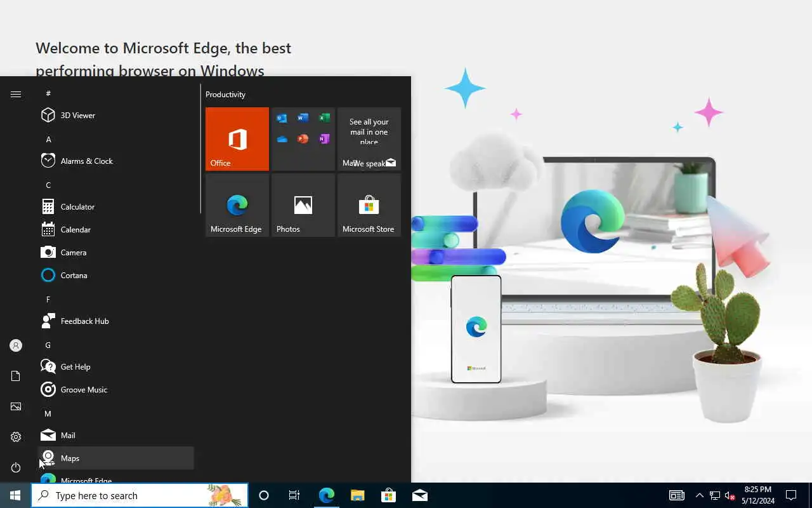Viewport: 812px width, 508px height.
Task: Open the user account icon in the Start sidebar
Action: [x=16, y=345]
